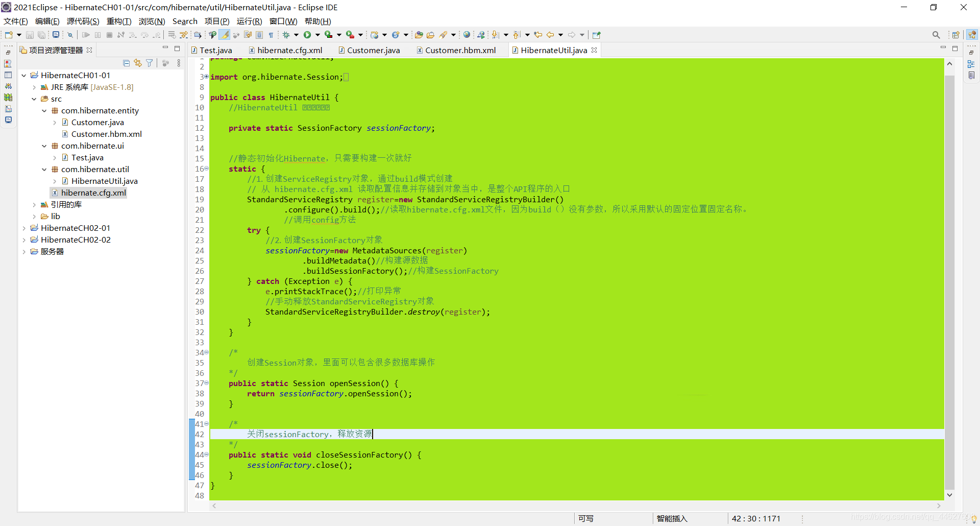Collapse the HibernateCH01-01 project node
The width and height of the screenshot is (980, 526).
24,75
